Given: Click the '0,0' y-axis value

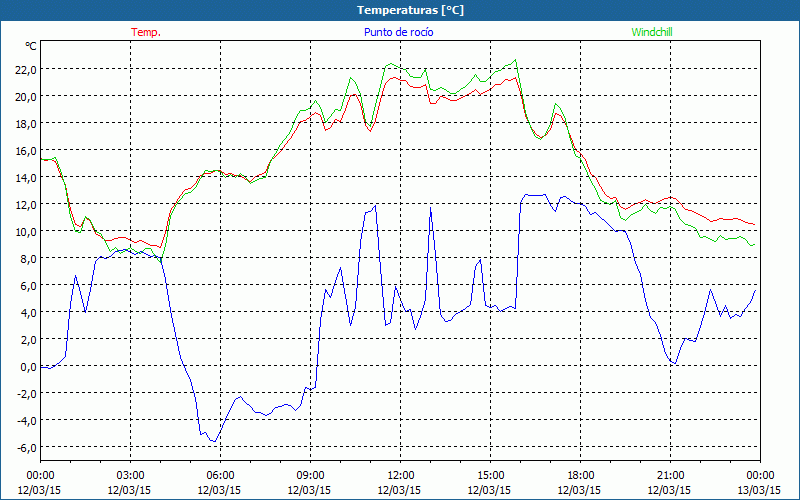Looking at the screenshot, I should click(28, 367).
